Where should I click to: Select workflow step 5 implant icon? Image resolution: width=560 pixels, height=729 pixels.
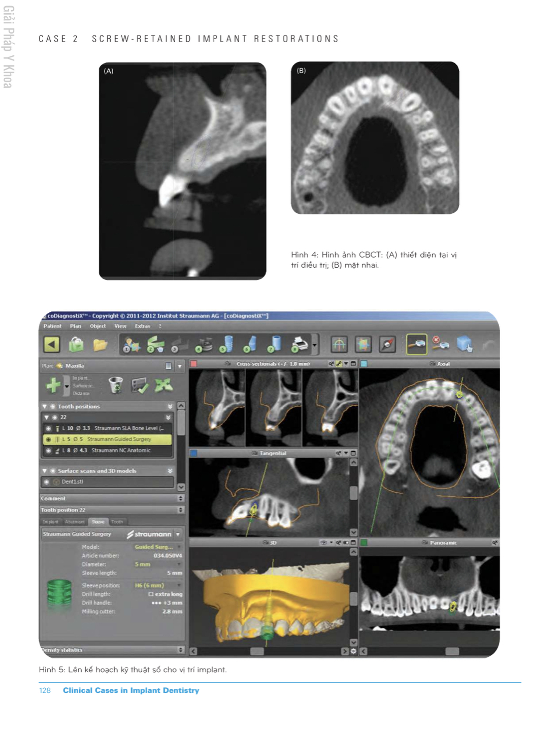(x=227, y=344)
